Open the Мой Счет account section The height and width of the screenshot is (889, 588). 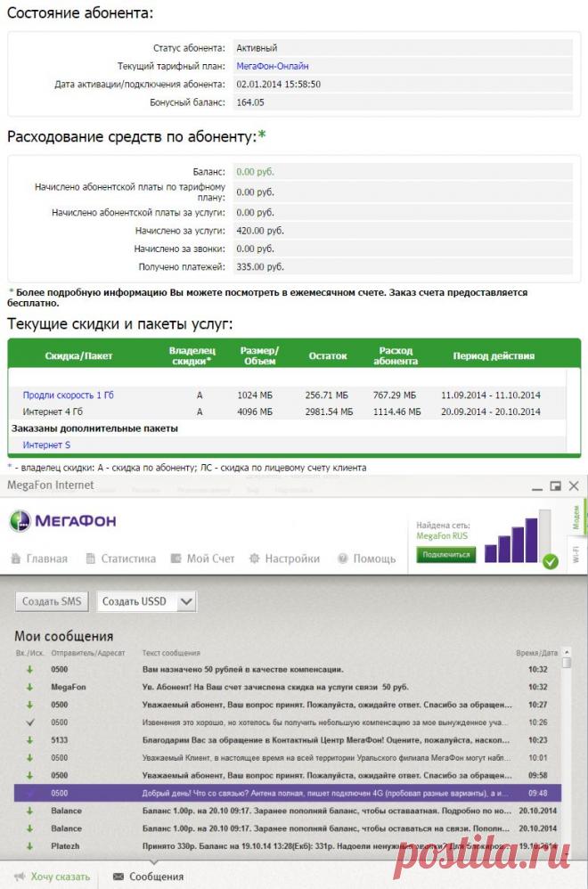(x=202, y=559)
